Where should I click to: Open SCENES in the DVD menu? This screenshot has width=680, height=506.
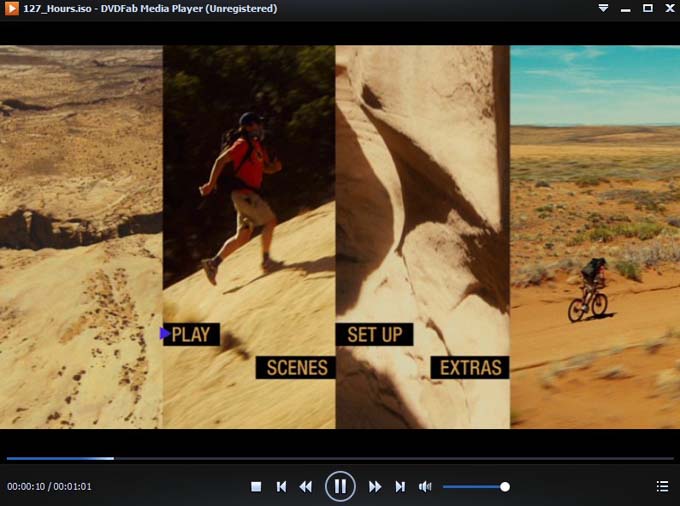[x=296, y=368]
